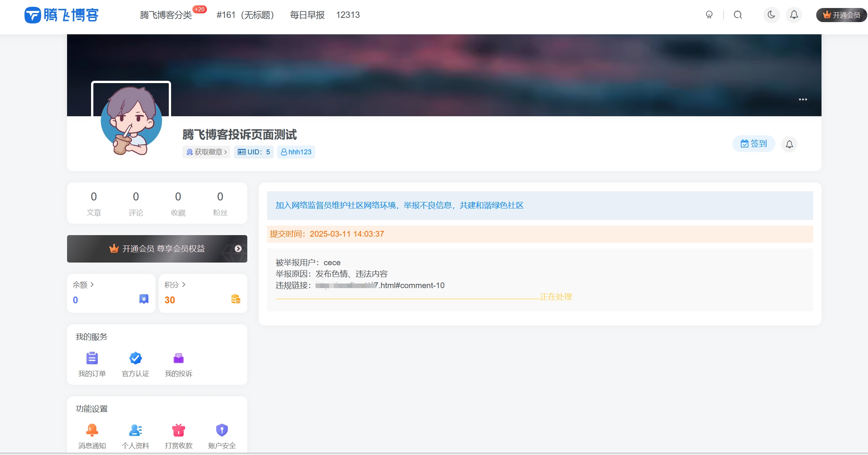Switch to the 每日早报 menu item
868x455 pixels.
[x=307, y=15]
